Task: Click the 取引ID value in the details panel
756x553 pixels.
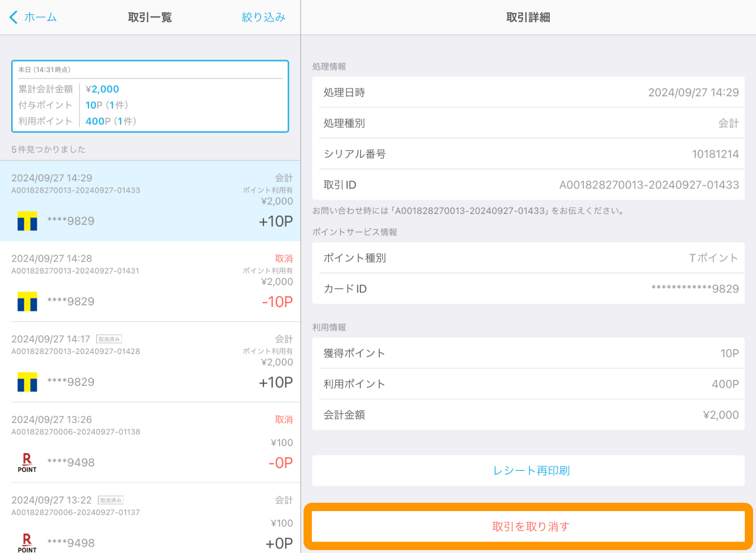Action: [649, 185]
